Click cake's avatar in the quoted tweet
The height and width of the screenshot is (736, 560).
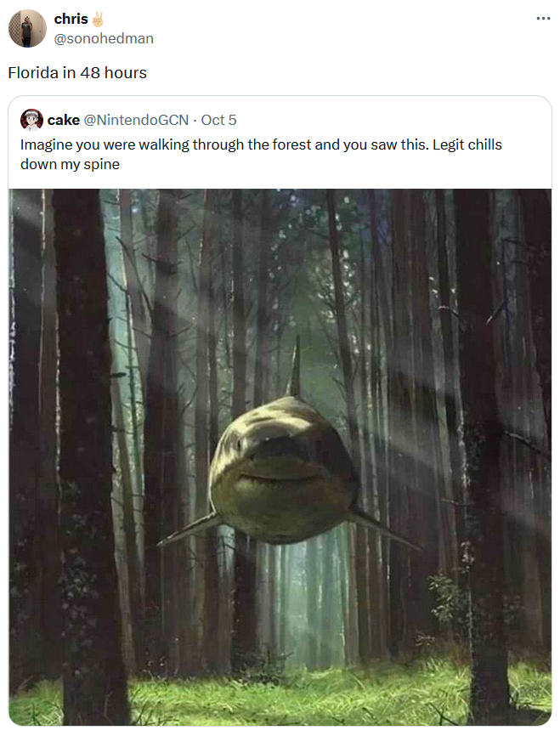click(31, 119)
